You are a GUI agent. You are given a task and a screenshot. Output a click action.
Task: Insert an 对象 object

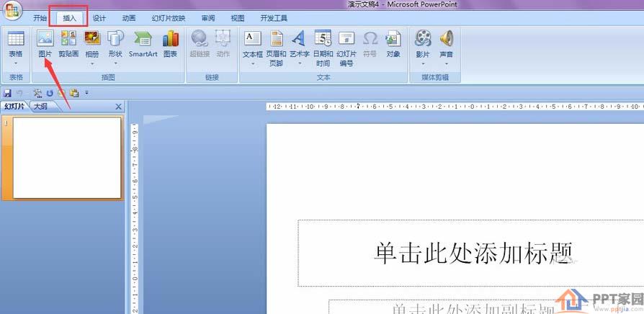[x=393, y=38]
